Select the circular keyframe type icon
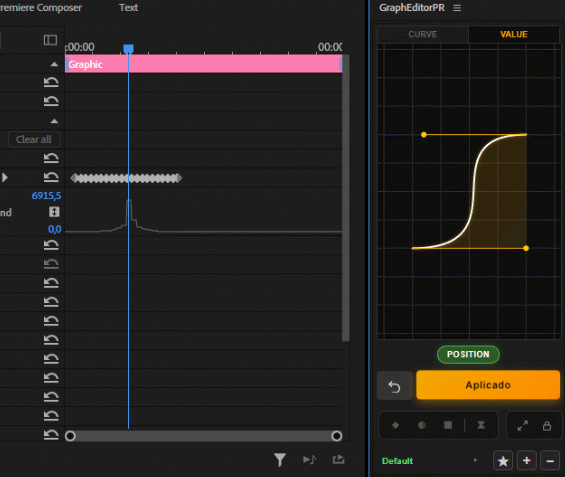565x477 pixels. tap(422, 425)
